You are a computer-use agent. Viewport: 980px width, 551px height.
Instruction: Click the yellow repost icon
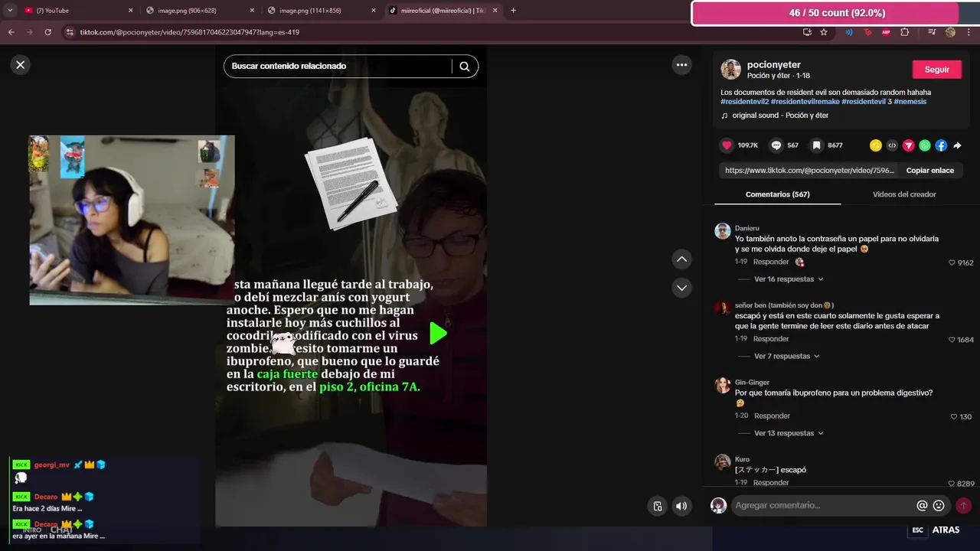click(x=876, y=145)
